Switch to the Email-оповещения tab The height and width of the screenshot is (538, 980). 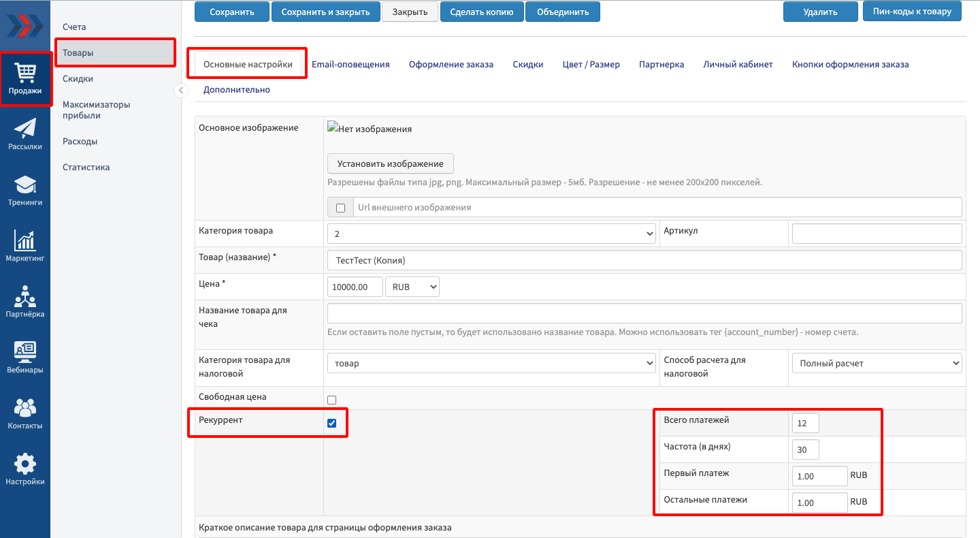350,65
